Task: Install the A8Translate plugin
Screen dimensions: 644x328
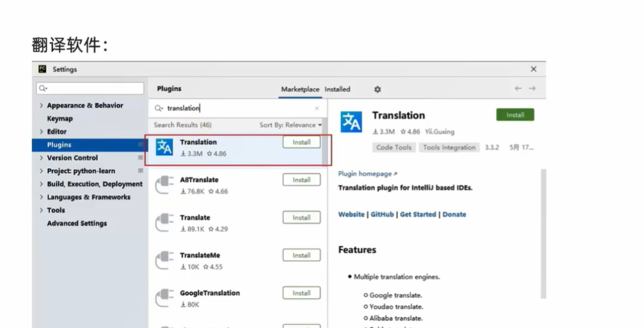Action: [x=301, y=180]
